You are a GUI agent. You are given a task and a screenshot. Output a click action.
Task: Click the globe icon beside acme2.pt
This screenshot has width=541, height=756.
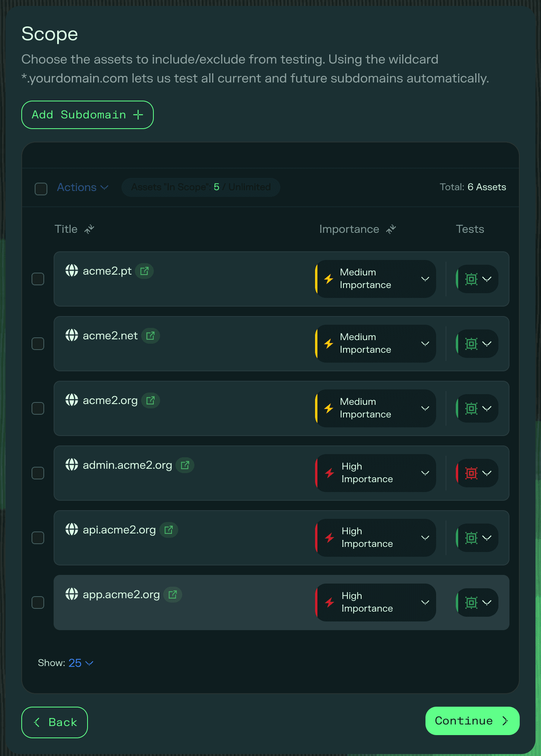[72, 271]
